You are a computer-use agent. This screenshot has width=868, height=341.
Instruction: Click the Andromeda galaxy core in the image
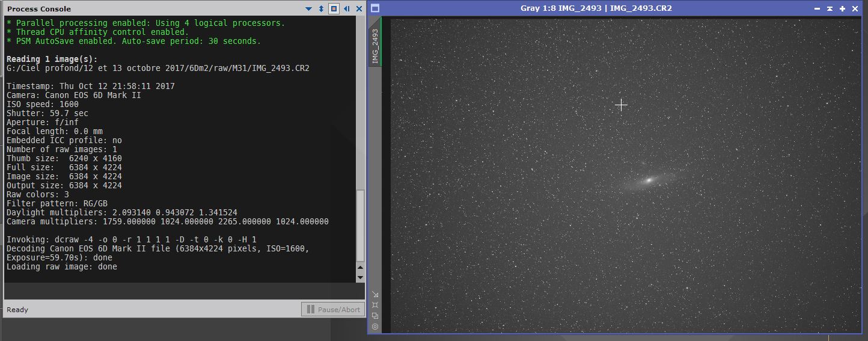tap(649, 180)
